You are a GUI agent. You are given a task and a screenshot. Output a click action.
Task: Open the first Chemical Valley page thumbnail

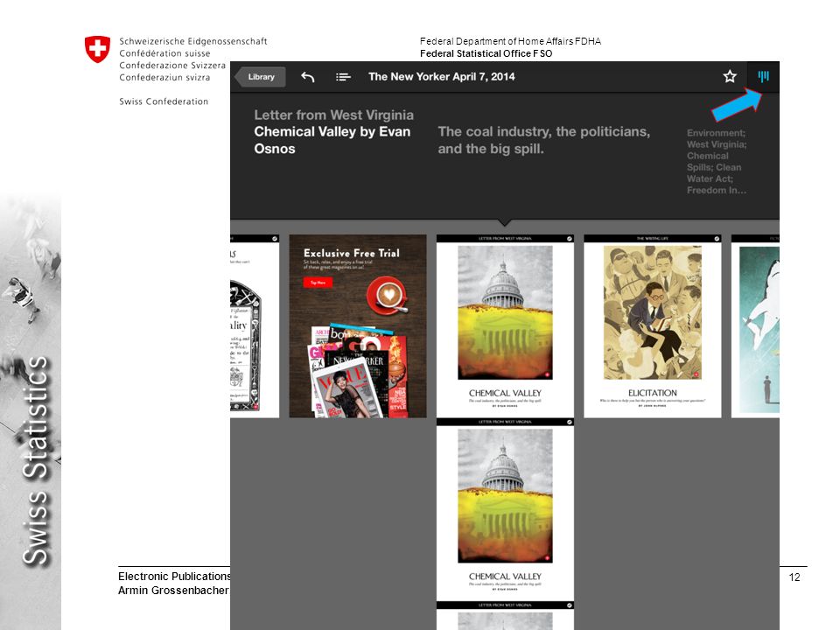505,326
